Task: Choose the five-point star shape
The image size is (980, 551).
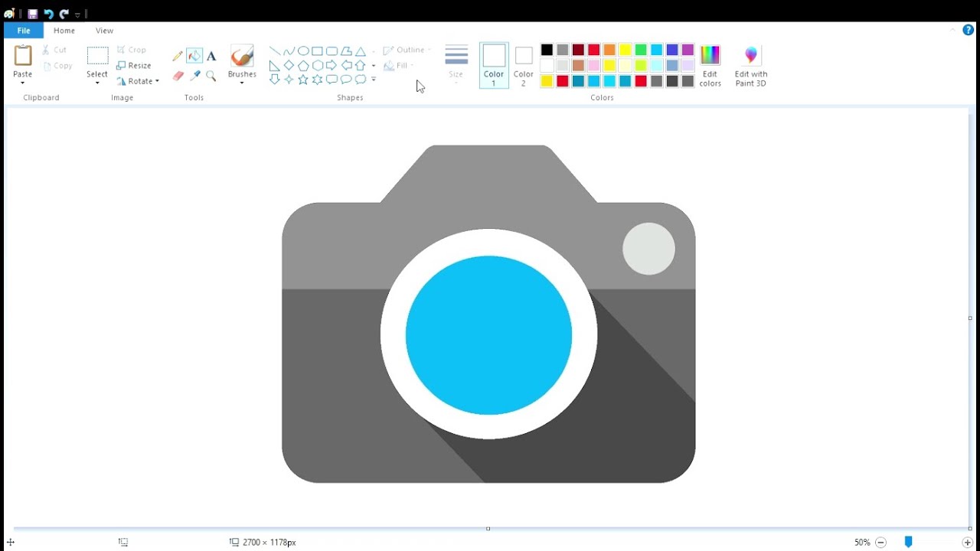Action: 303,80
